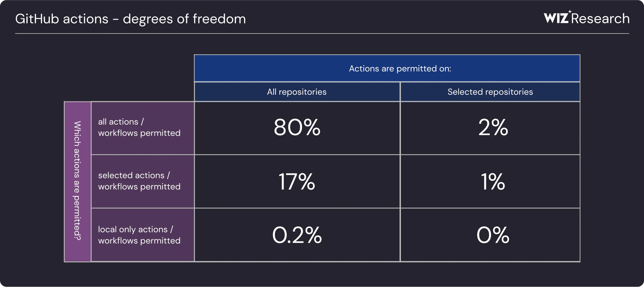This screenshot has height=287, width=644.
Task: Click the horizontal divider line under the title
Action: tap(322, 34)
